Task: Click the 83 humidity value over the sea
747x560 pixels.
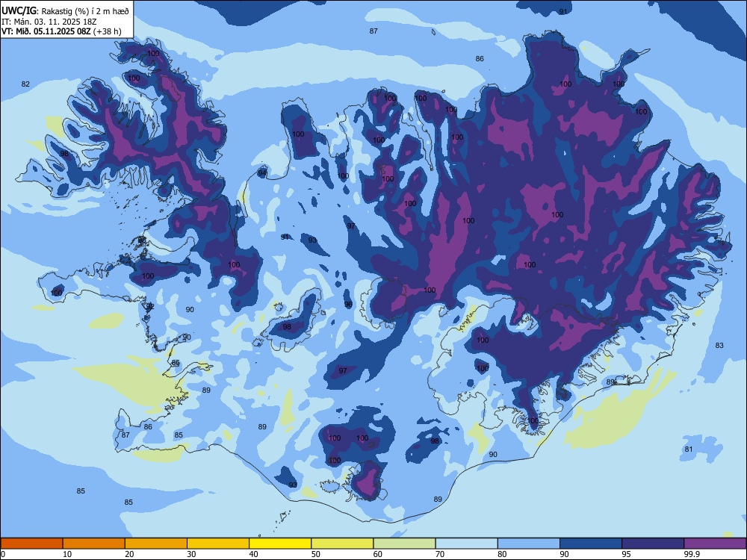Action: [x=719, y=345]
